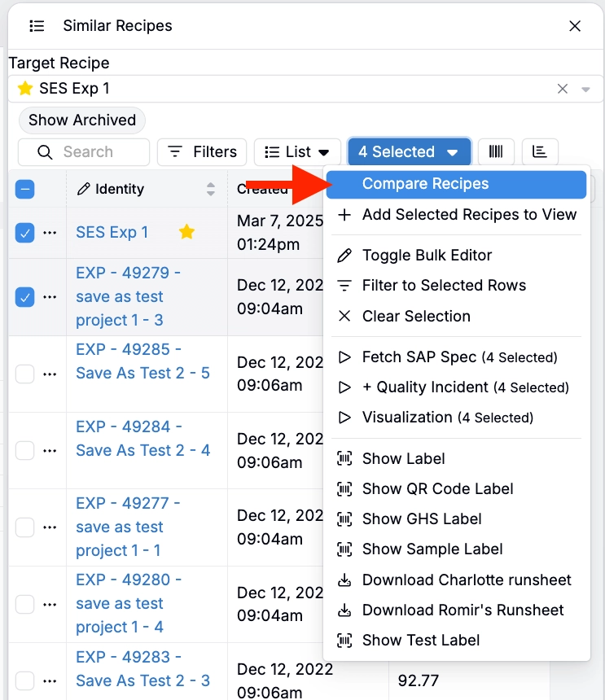Click the sort arrows on Identity column
This screenshot has width=605, height=700.
211,189
